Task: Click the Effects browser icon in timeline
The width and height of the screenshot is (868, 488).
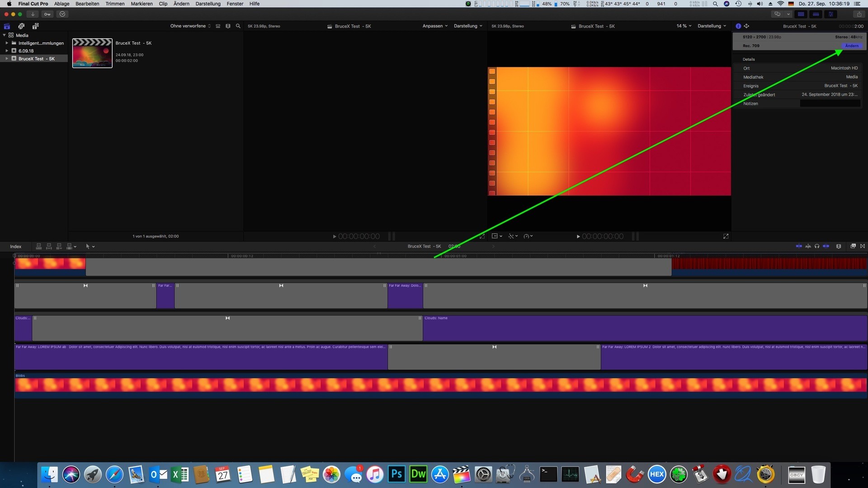Action: [853, 246]
